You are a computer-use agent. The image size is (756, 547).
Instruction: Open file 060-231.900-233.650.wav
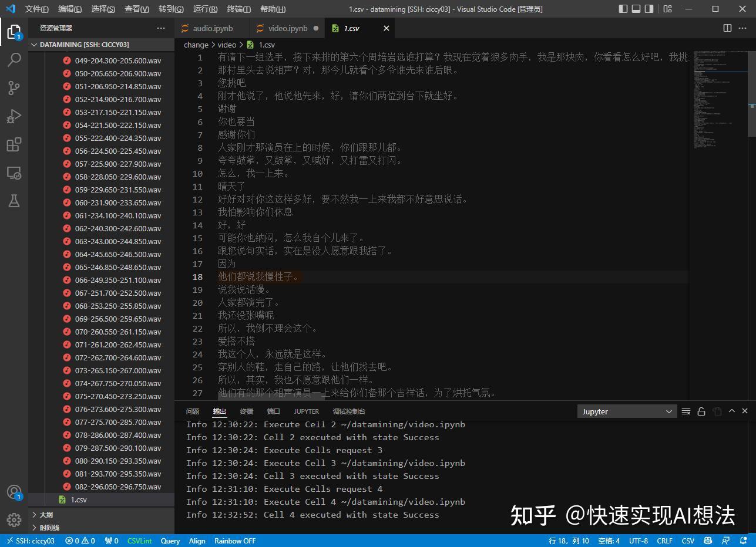pyautogui.click(x=117, y=202)
